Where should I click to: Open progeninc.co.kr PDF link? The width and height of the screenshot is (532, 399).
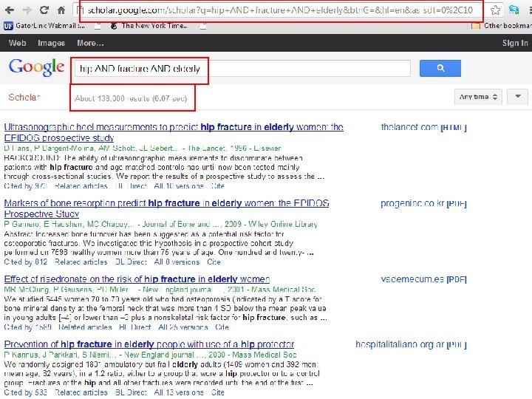[x=424, y=203]
